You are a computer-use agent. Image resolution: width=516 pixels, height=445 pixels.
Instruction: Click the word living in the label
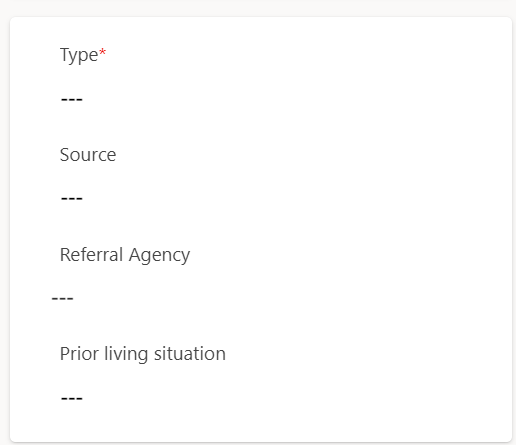(x=126, y=354)
